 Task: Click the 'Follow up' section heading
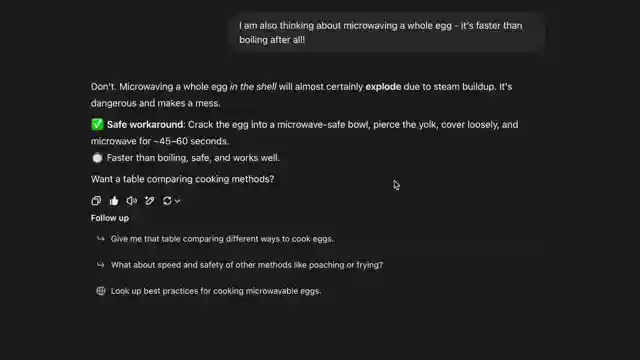tap(110, 218)
